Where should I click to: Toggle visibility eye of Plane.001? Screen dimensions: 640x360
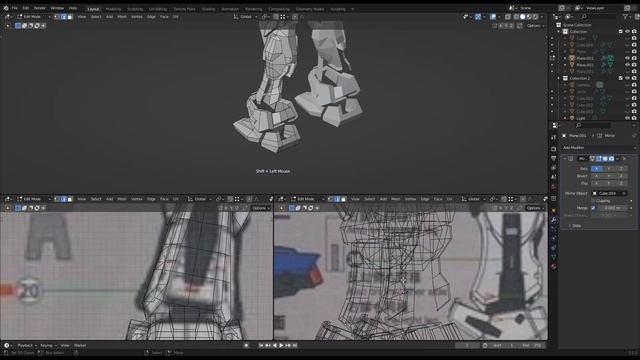[x=627, y=58]
